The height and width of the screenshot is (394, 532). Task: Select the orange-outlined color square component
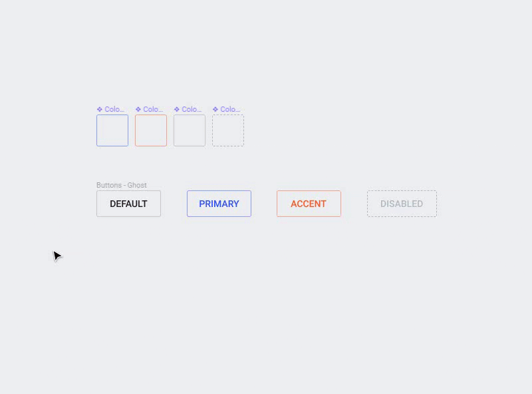pos(151,130)
